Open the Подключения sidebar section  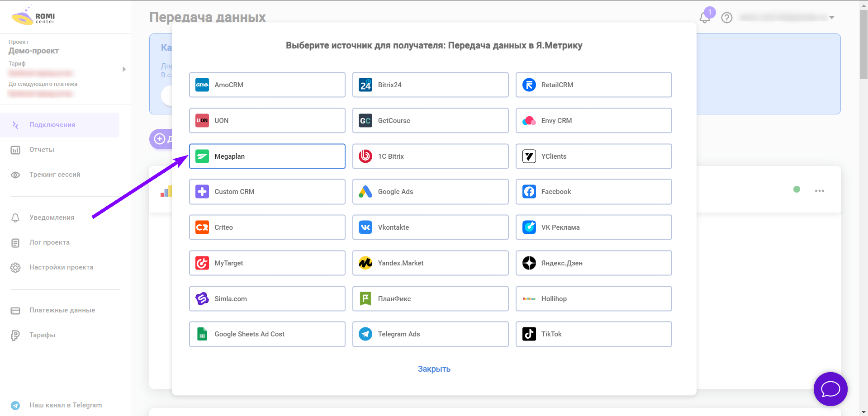pyautogui.click(x=60, y=125)
